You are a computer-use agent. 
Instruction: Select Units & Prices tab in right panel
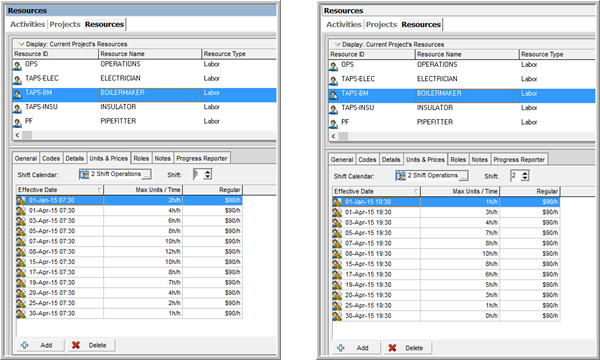(425, 160)
